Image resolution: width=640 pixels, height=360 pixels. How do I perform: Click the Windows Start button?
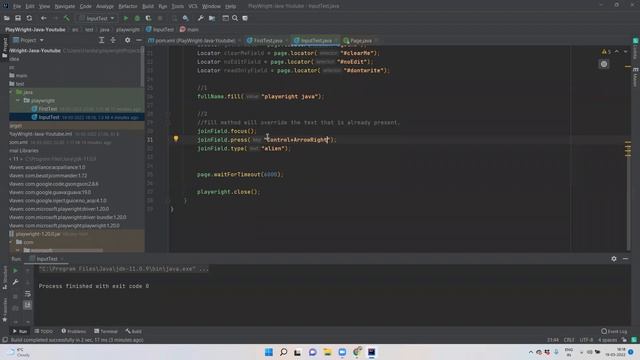269,352
